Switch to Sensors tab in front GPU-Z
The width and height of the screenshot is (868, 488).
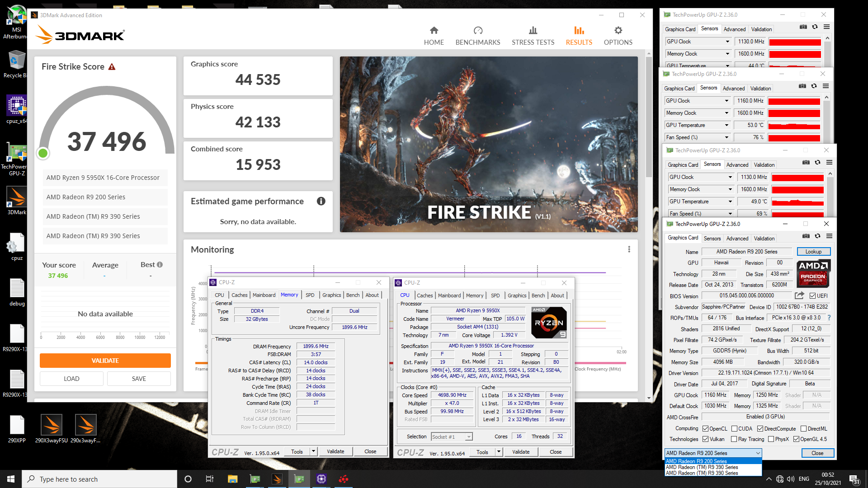(x=712, y=239)
